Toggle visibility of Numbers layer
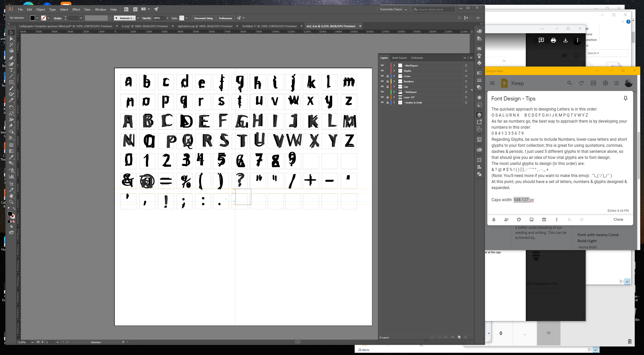This screenshot has width=644, height=355. 382,81
